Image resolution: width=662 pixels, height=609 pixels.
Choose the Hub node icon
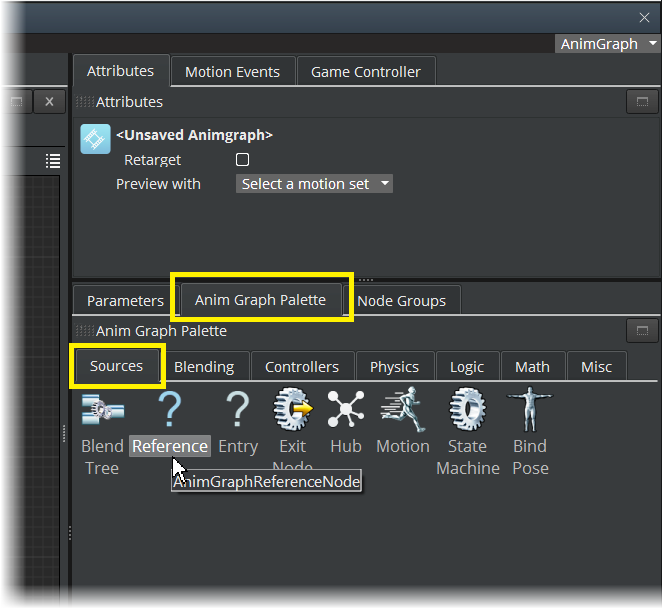[346, 411]
